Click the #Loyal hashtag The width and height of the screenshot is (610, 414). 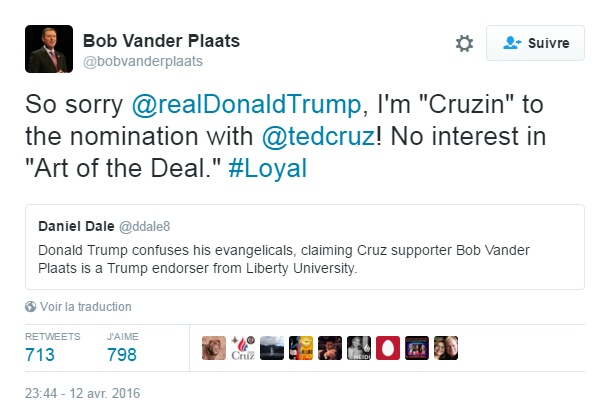click(265, 168)
